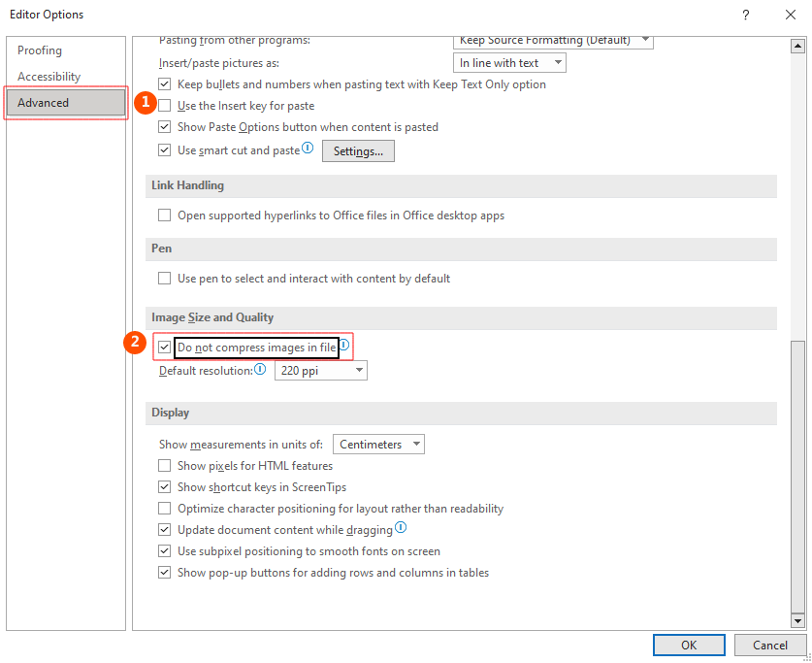Enable Show pixels for HTML features
The height and width of the screenshot is (663, 812).
point(165,466)
